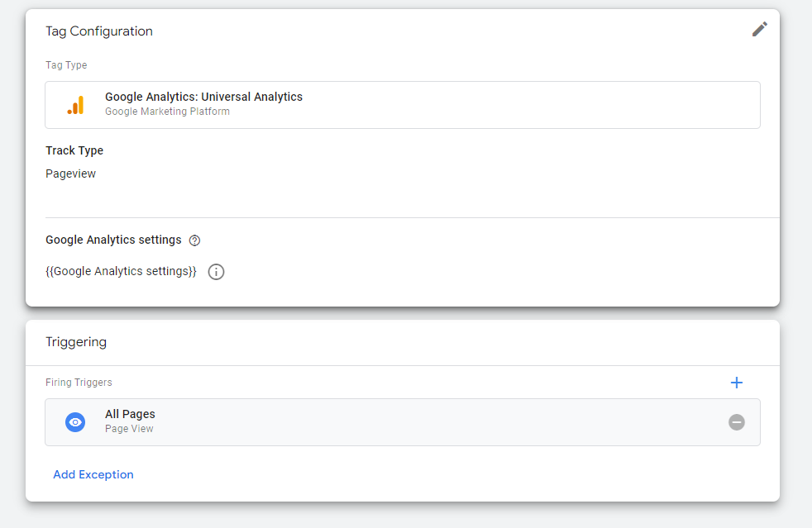Click the Google Marketing Platform subtitle

(167, 112)
